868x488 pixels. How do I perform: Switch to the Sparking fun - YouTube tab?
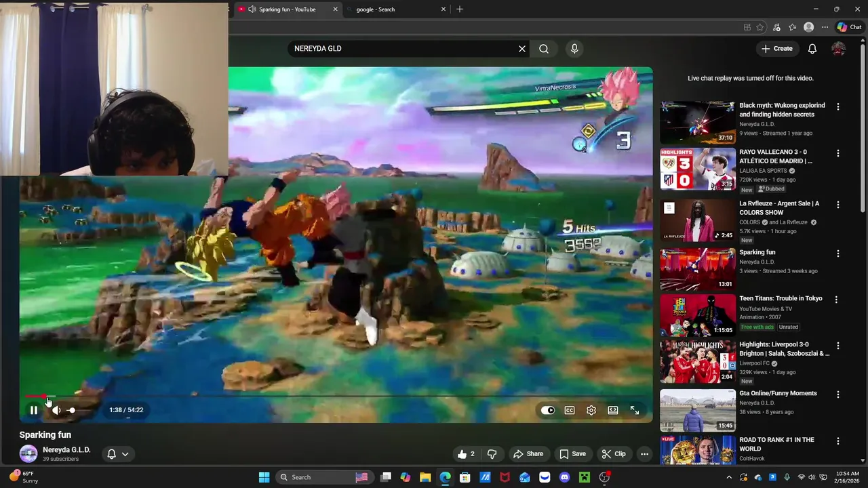(288, 9)
